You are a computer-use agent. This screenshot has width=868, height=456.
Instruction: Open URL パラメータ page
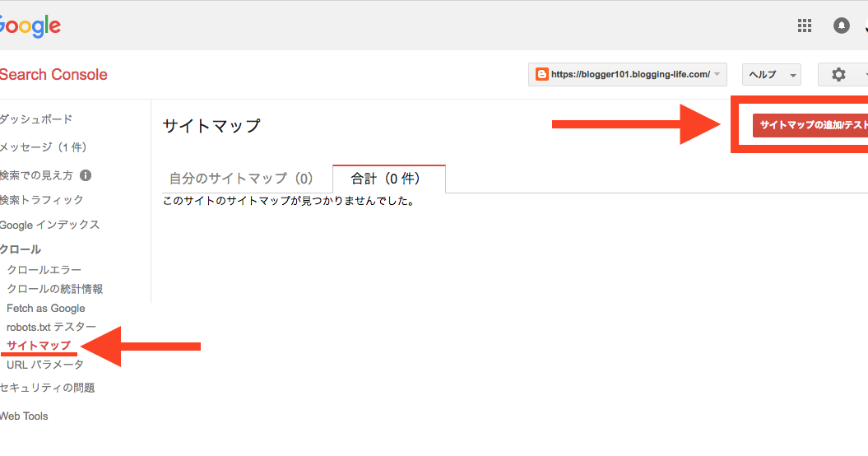45,365
